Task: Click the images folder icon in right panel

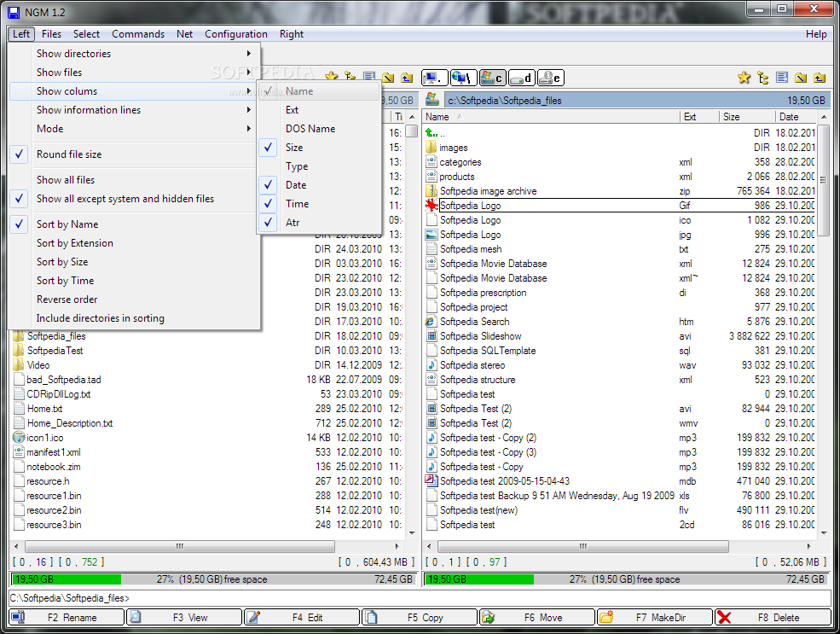Action: point(432,148)
